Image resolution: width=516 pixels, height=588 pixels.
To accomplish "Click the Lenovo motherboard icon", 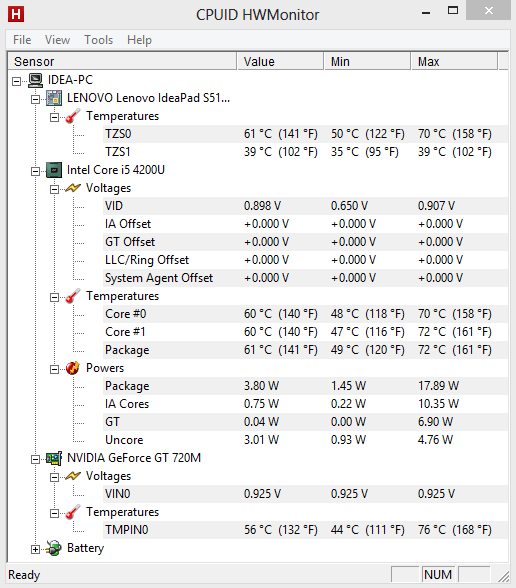I will tap(54, 98).
